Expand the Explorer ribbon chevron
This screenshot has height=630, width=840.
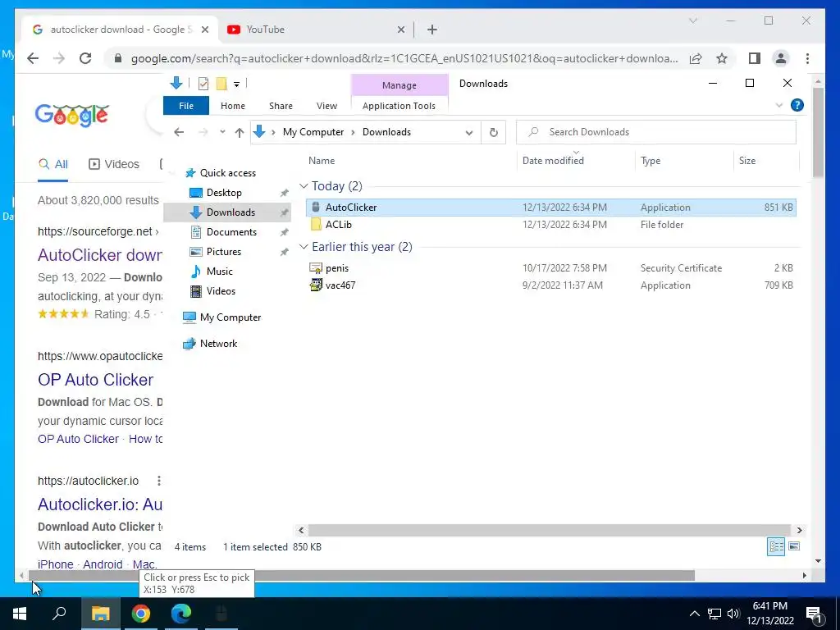(779, 106)
